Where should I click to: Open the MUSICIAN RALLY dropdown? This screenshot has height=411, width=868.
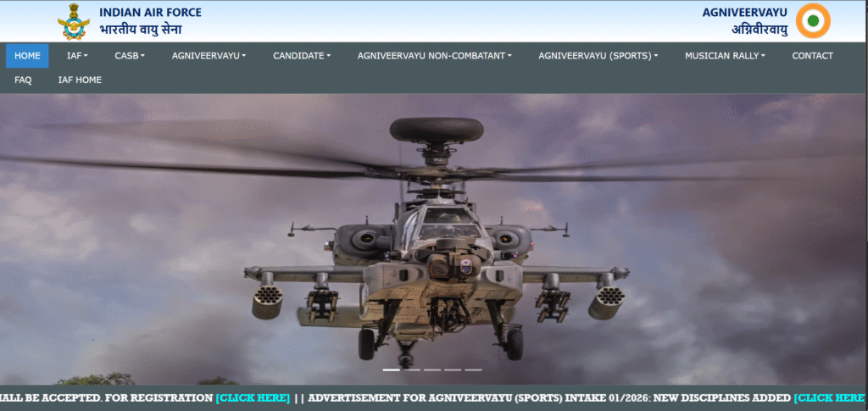pyautogui.click(x=725, y=56)
